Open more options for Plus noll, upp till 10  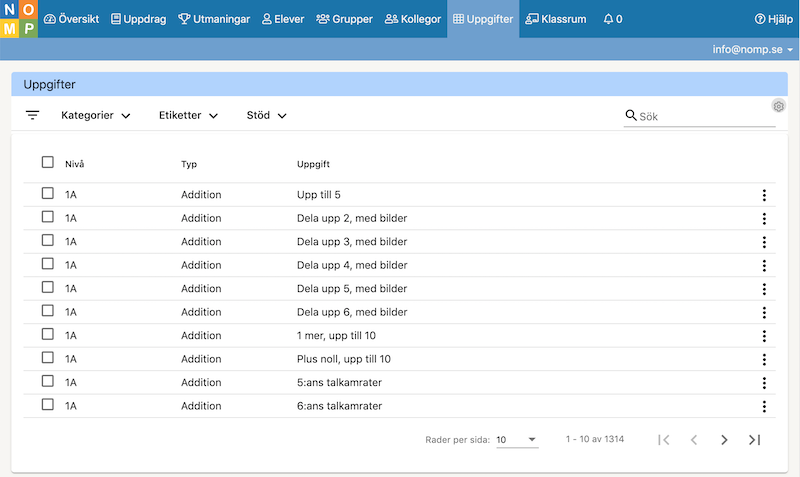click(764, 359)
